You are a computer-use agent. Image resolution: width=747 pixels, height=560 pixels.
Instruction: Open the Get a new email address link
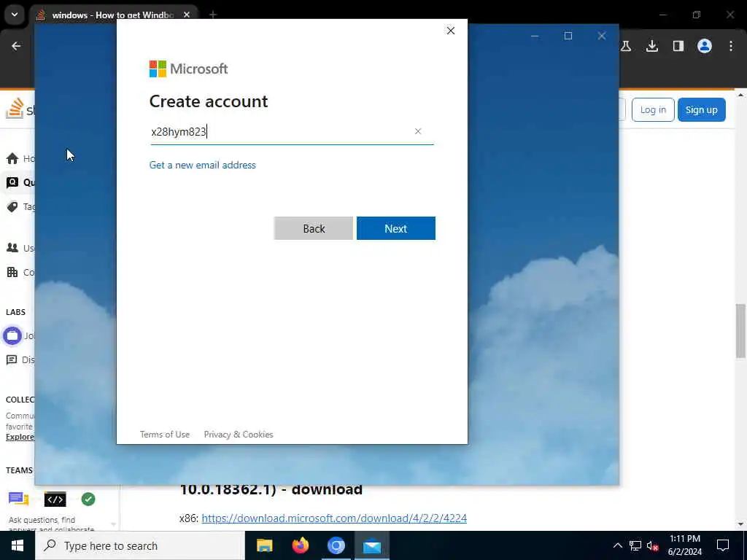(203, 165)
